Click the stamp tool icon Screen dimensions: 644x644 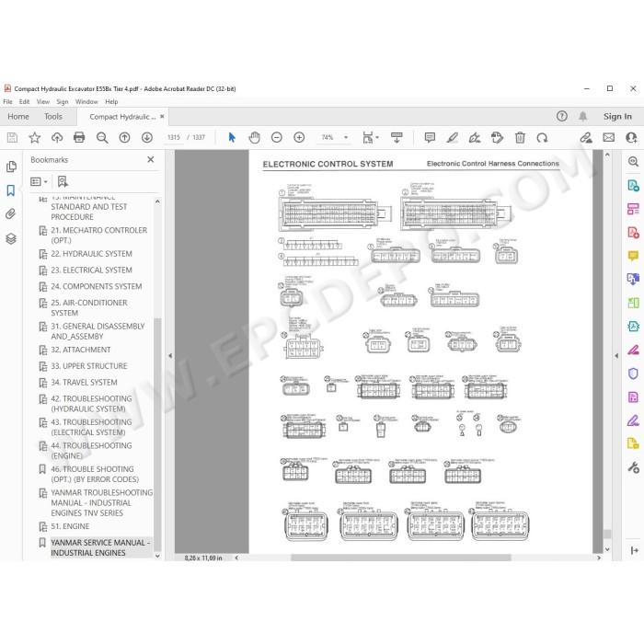click(x=497, y=138)
